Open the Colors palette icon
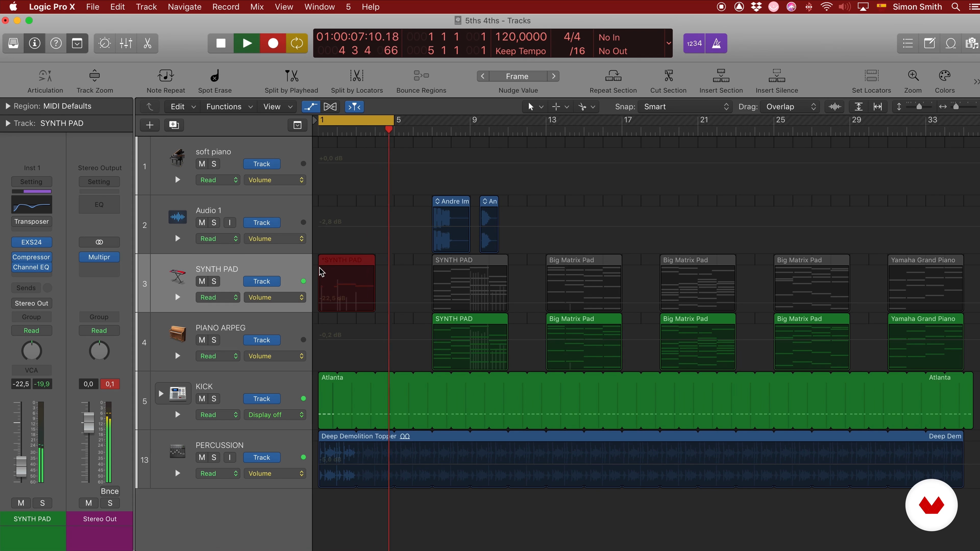Viewport: 980px width, 551px height. [x=945, y=76]
